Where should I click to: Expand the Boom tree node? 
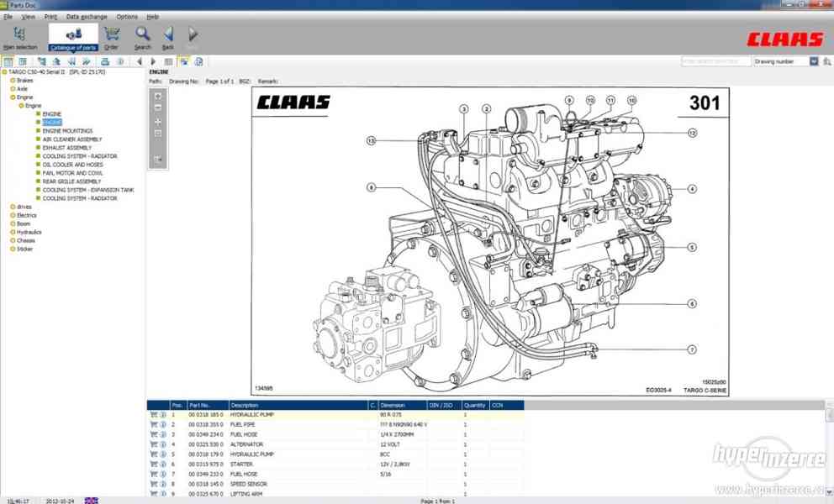tap(13, 223)
